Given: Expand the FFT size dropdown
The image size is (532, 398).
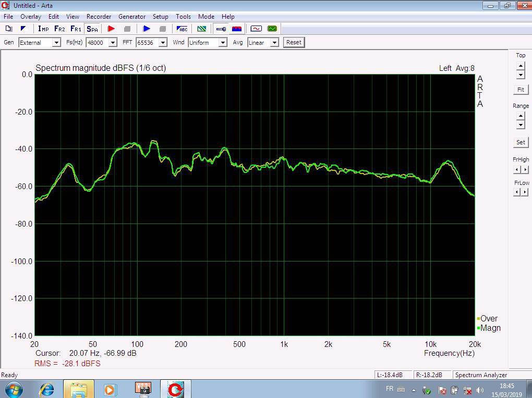Looking at the screenshot, I should click(163, 43).
